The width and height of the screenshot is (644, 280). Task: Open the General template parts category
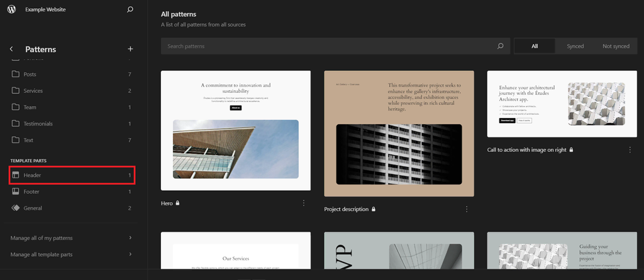(x=72, y=208)
